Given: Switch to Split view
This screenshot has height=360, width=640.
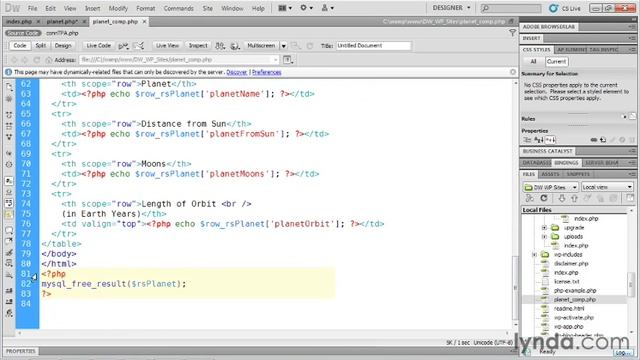Looking at the screenshot, I should click(40, 46).
